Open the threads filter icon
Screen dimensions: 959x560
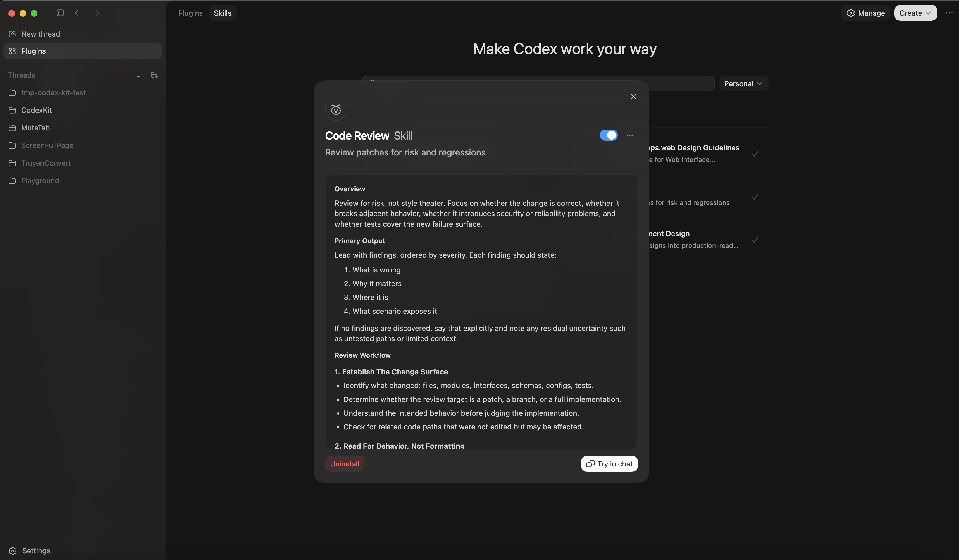(x=139, y=75)
